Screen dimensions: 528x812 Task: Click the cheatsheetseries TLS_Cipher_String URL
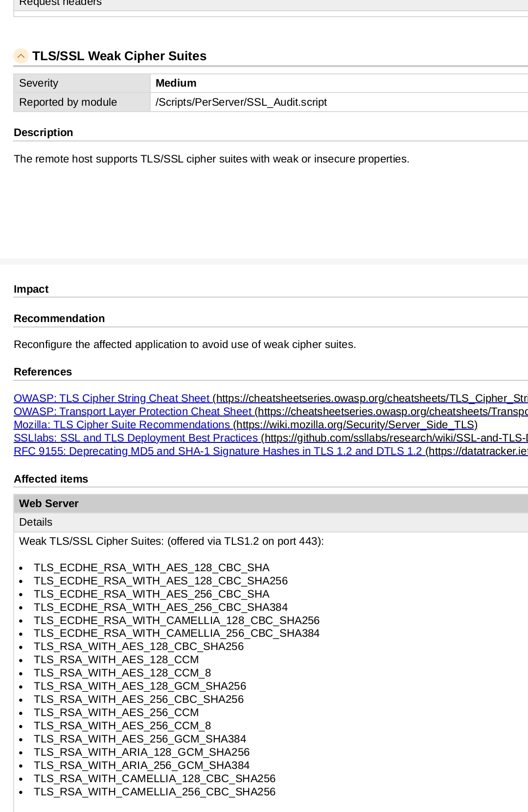click(x=372, y=398)
